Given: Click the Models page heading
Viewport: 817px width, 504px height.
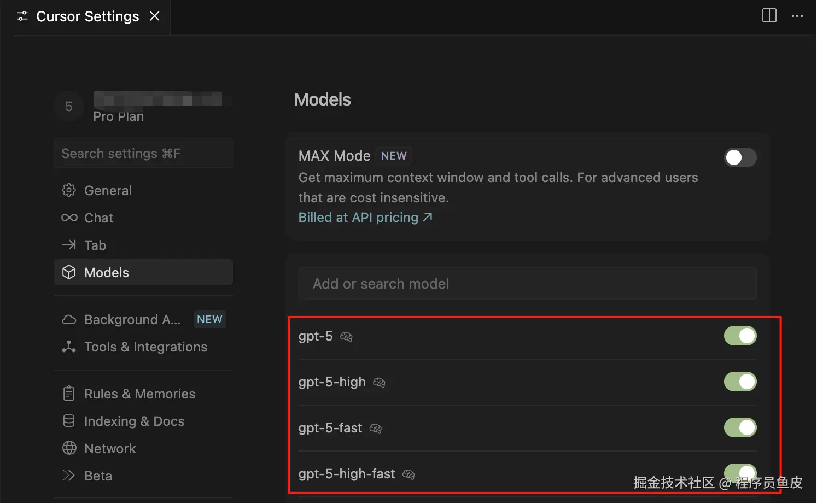Looking at the screenshot, I should coord(323,99).
